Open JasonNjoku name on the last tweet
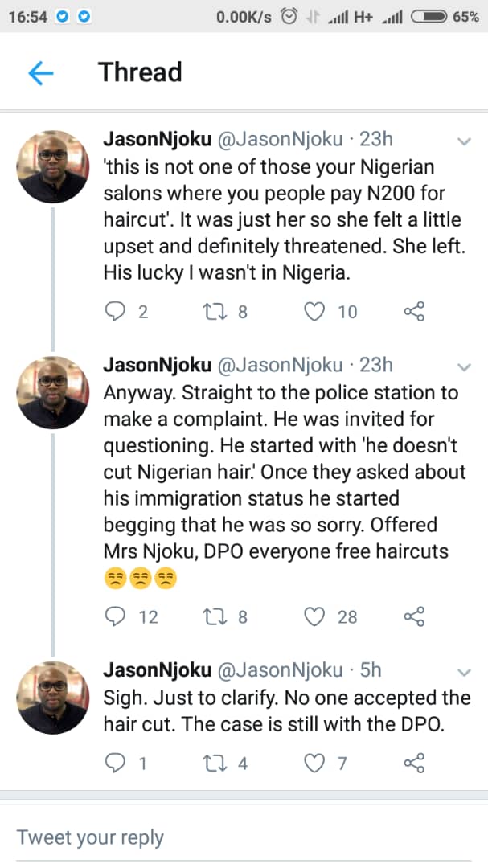Viewport: 488px width, 868px height. [158, 669]
